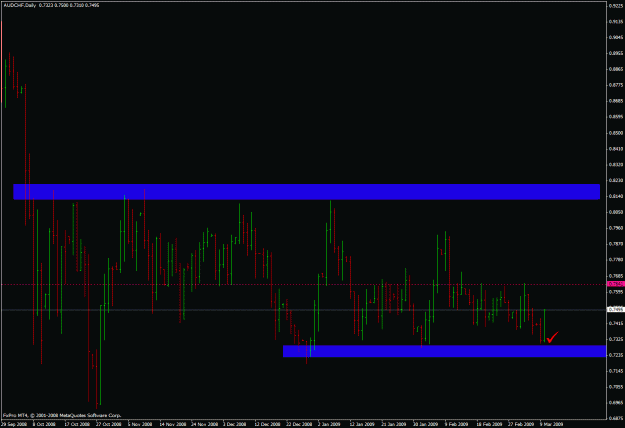Click the 27 Oct 2008 date label
The width and height of the screenshot is (625, 428).
pyautogui.click(x=108, y=424)
